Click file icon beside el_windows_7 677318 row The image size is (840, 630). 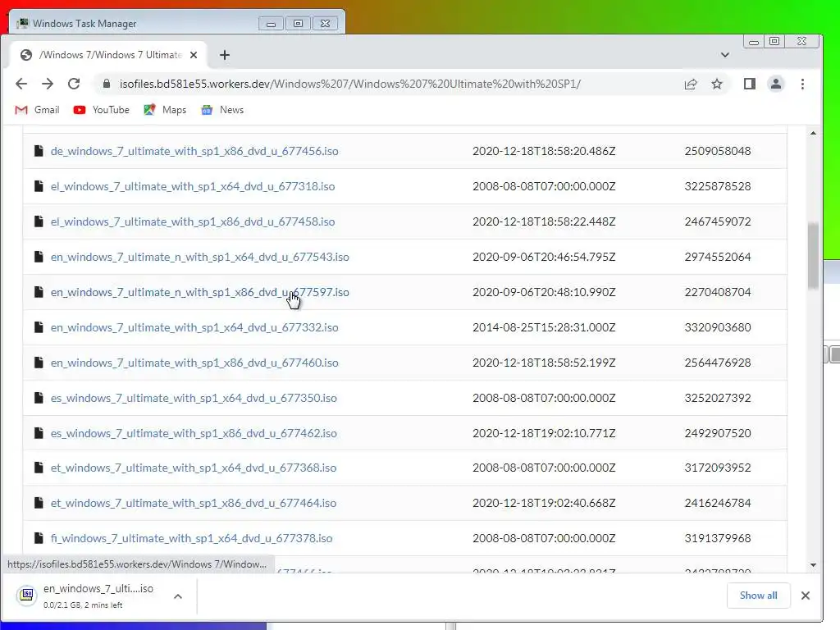tap(39, 186)
